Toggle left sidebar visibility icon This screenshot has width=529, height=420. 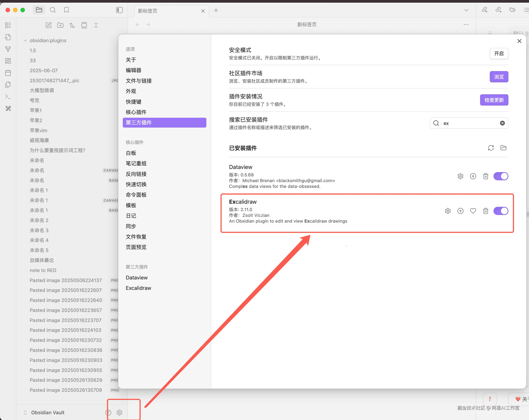pyautogui.click(x=119, y=10)
